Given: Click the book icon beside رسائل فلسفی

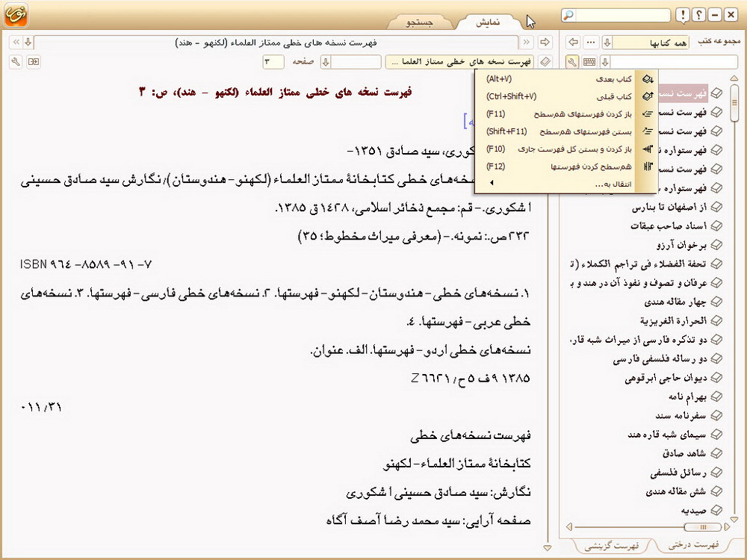Looking at the screenshot, I should (716, 473).
